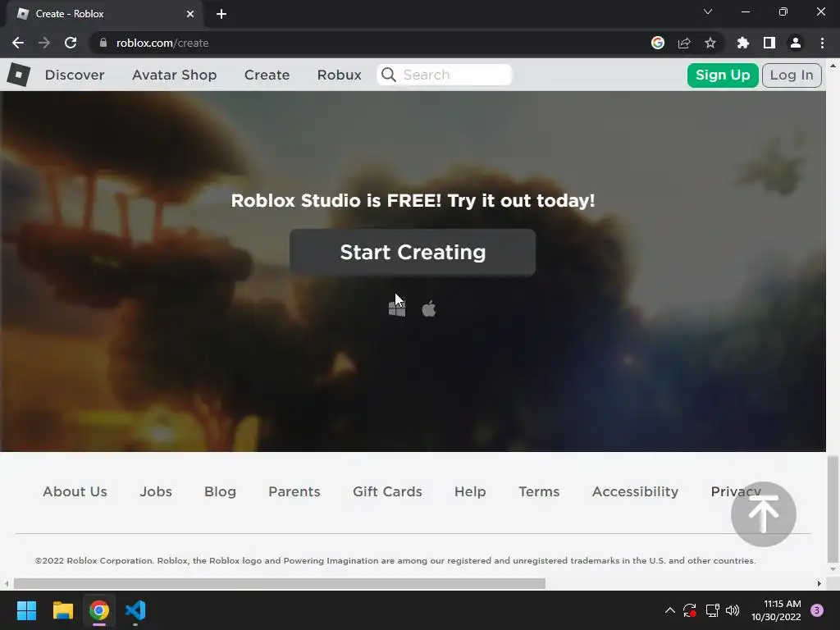The image size is (840, 630).
Task: Click the vertical scrollbar up arrow
Action: tap(833, 66)
